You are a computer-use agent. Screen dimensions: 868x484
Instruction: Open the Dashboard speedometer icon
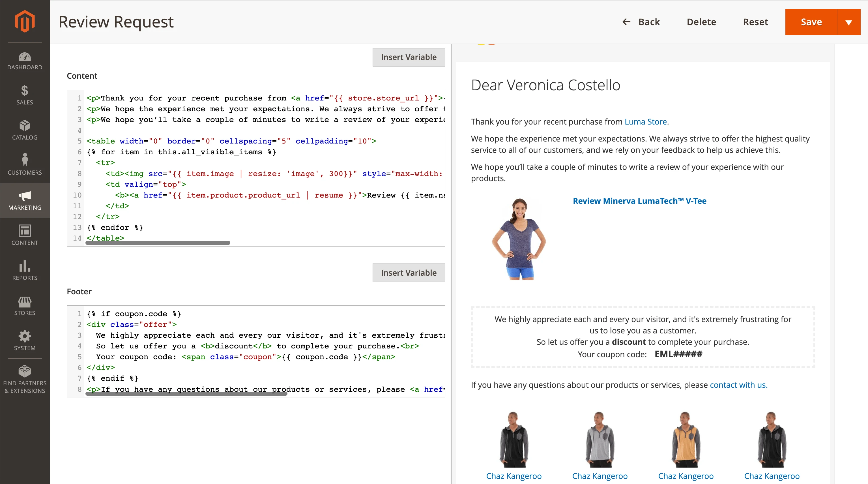coord(25,57)
